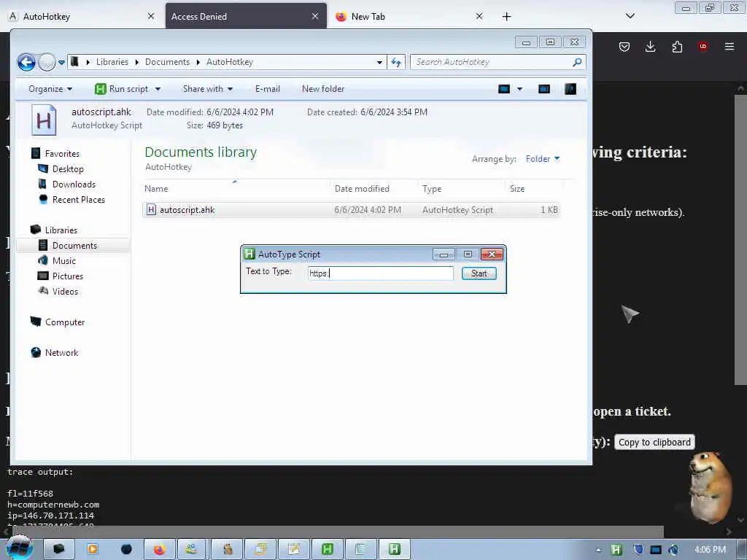Open Videos library in sidebar
Viewport: 747px width, 560px height.
(x=58, y=292)
